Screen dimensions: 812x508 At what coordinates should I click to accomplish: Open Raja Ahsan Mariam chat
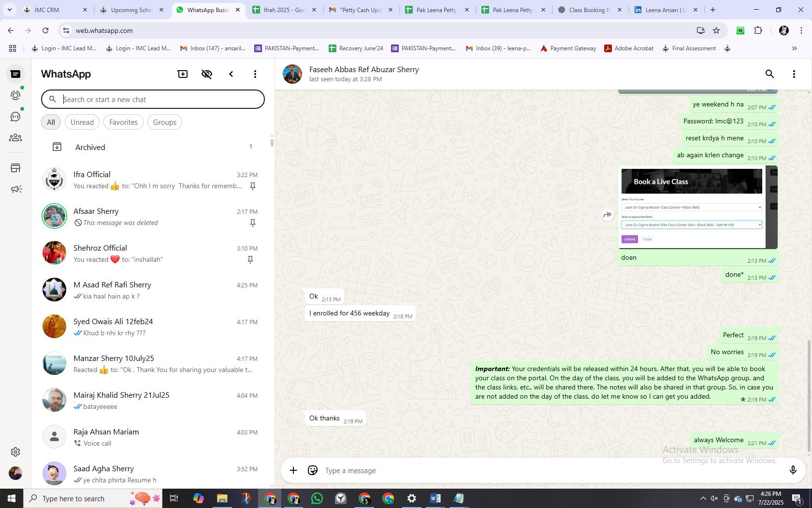click(153, 437)
